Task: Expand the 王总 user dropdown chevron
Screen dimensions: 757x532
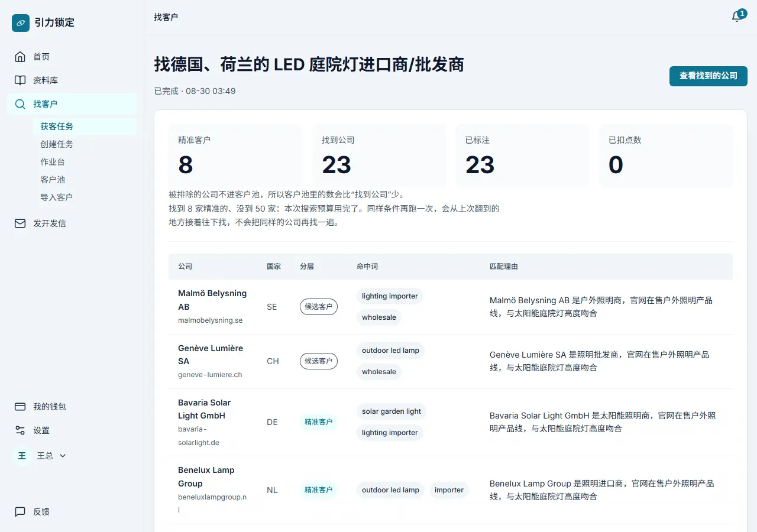Action: (x=63, y=456)
